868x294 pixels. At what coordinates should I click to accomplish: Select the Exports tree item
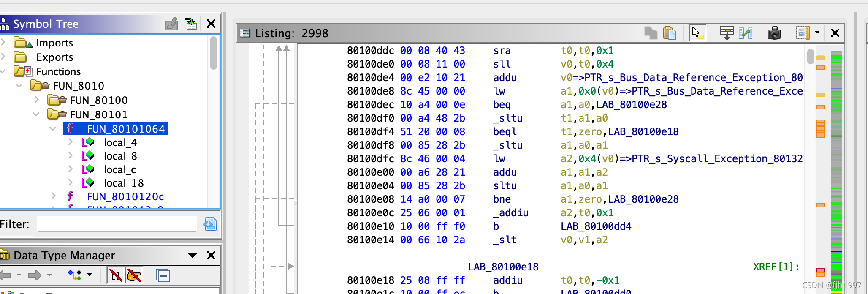[54, 57]
